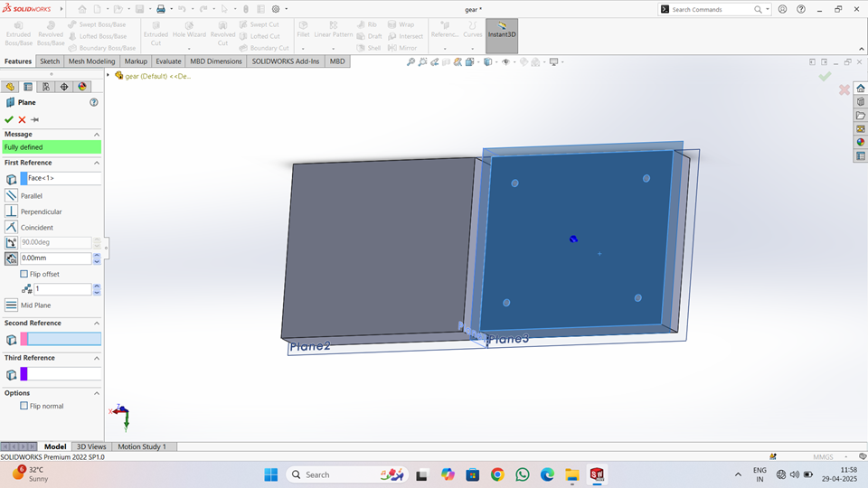This screenshot has height=488, width=868.
Task: Open the SOLIDWORKS Add-Ins tab
Action: 286,61
